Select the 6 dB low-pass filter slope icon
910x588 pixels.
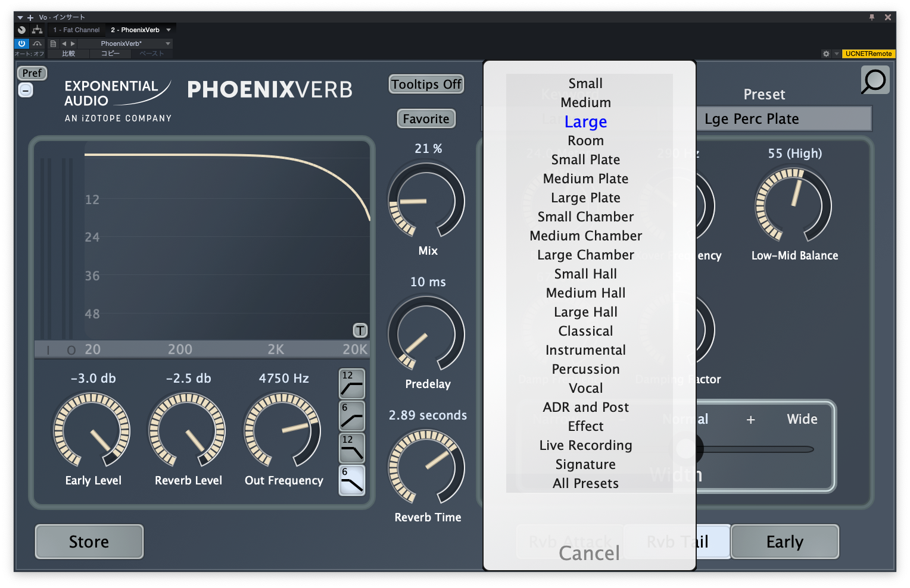pos(351,480)
